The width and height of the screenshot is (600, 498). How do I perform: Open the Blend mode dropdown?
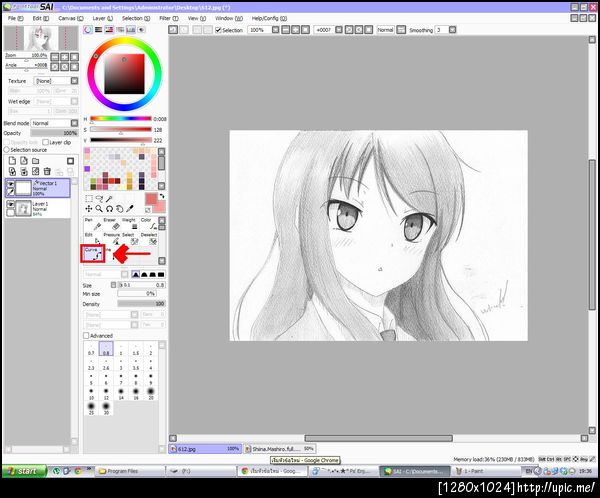coord(75,123)
